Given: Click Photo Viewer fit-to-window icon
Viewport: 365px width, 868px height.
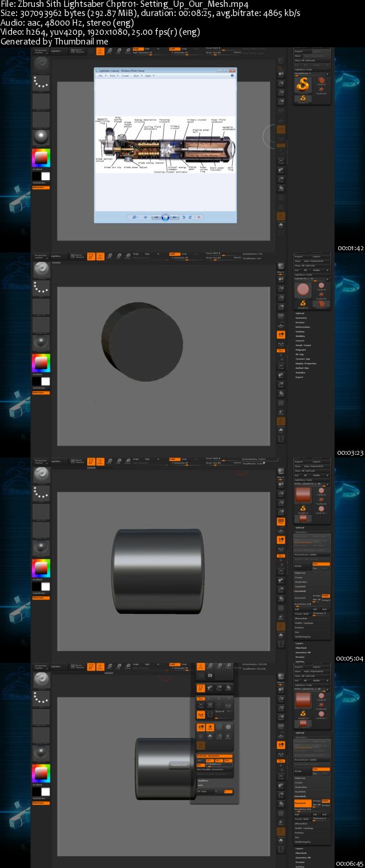Looking at the screenshot, I should point(145,217).
